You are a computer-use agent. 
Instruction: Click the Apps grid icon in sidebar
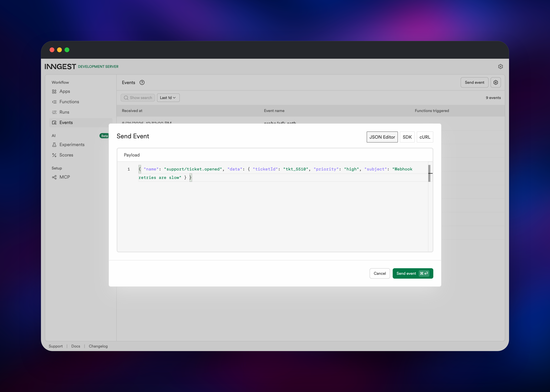[54, 91]
